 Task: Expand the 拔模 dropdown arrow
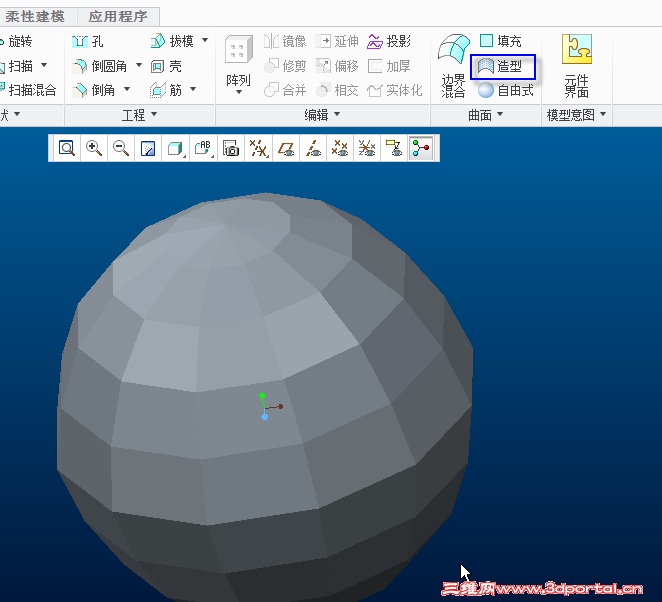[205, 41]
